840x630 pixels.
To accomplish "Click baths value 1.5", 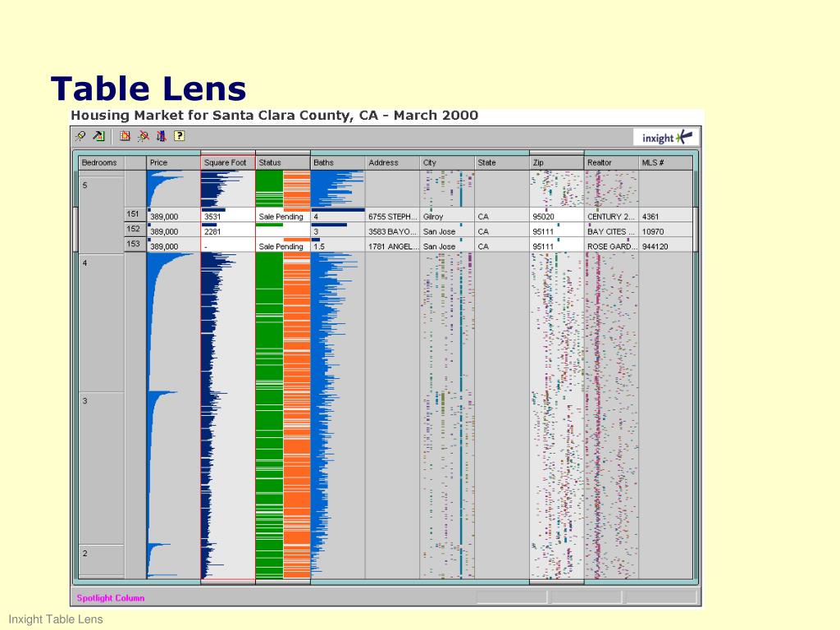I will pyautogui.click(x=319, y=246).
